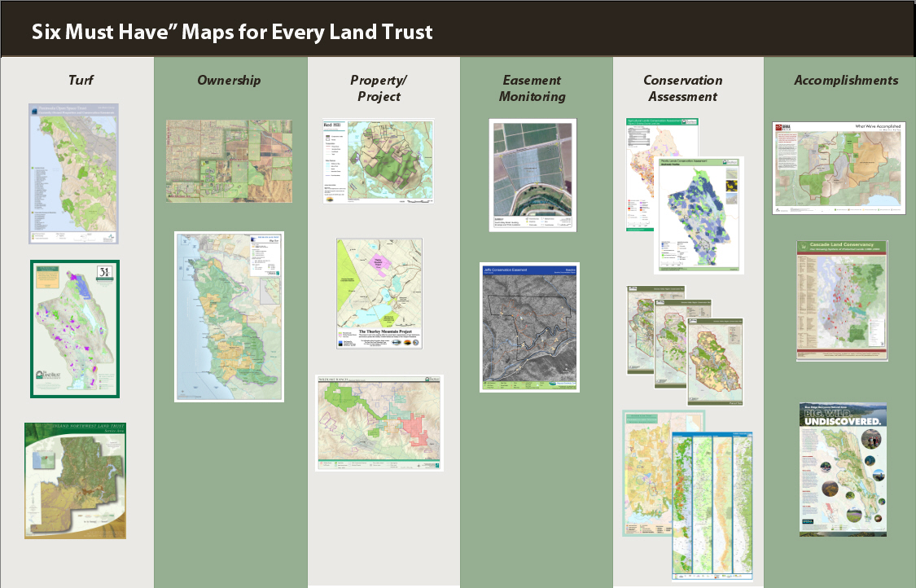Select the "Ownership" column heading
Viewport: 916px width, 588px height.
tap(229, 80)
